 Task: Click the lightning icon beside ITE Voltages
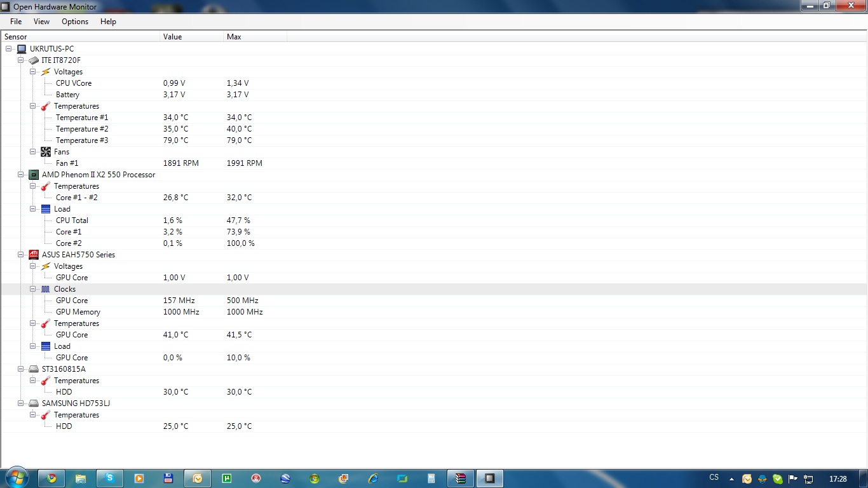point(46,72)
